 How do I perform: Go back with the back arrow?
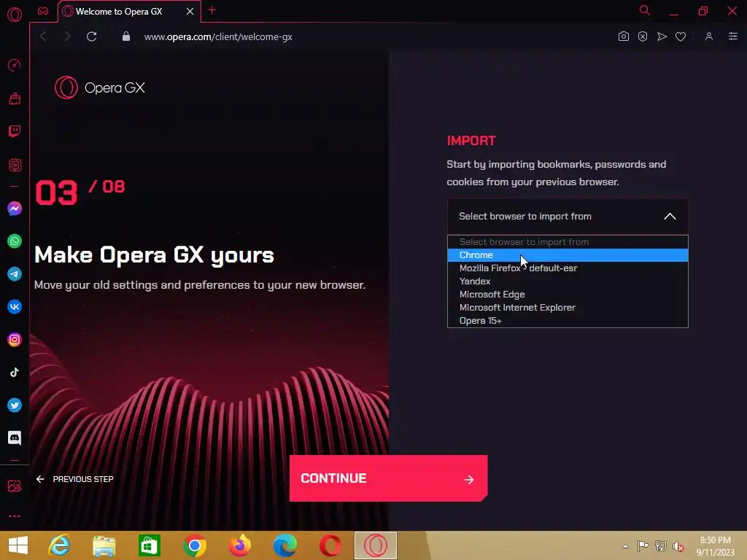coord(43,36)
